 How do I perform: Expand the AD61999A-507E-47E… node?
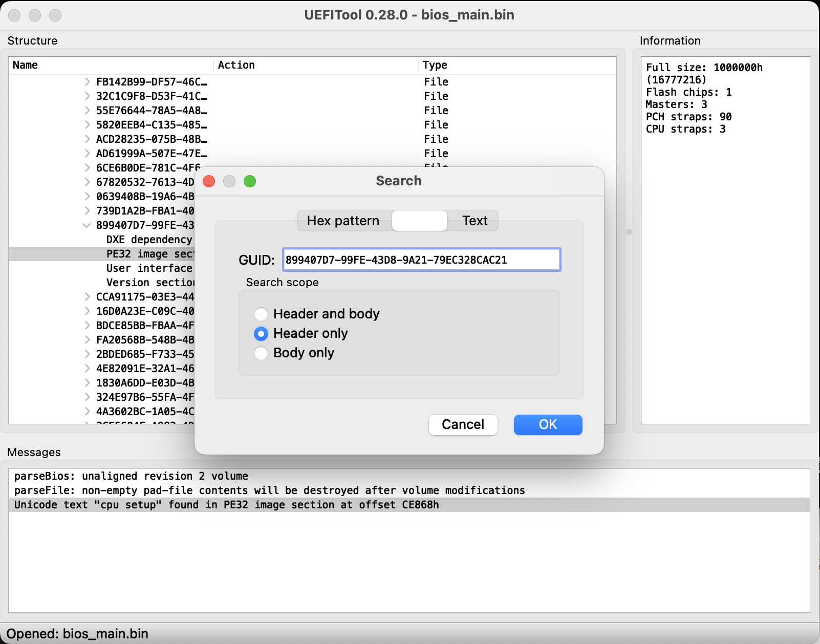click(x=87, y=153)
